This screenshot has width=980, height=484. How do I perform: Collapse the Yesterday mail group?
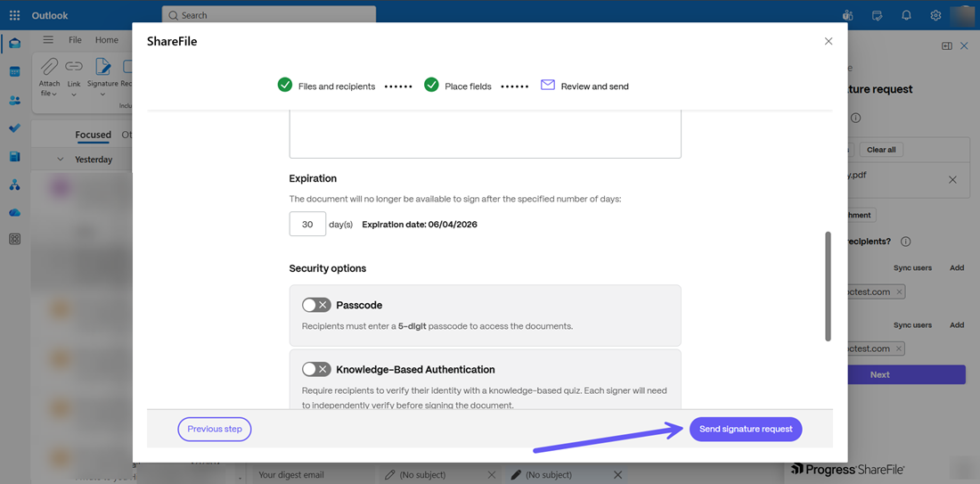click(61, 160)
